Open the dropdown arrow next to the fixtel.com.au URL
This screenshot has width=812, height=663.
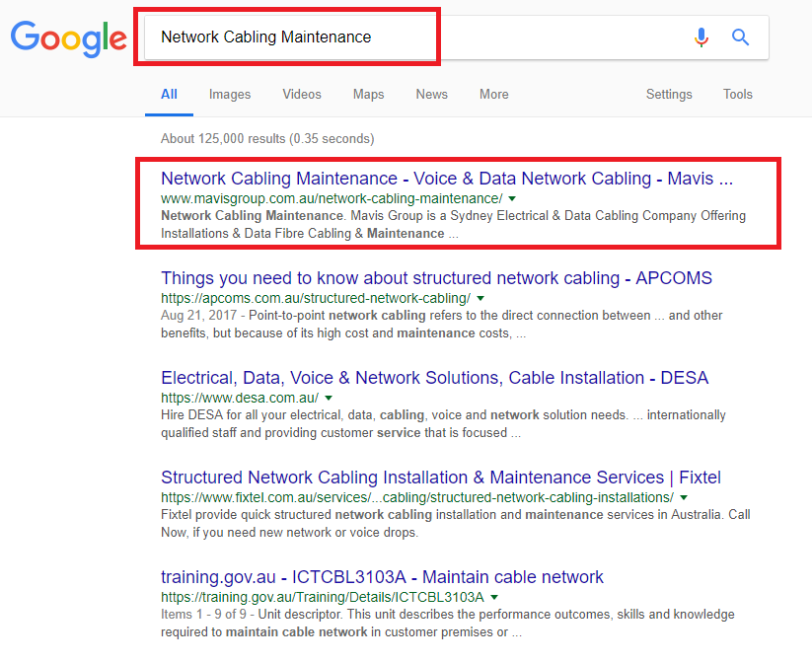point(684,497)
